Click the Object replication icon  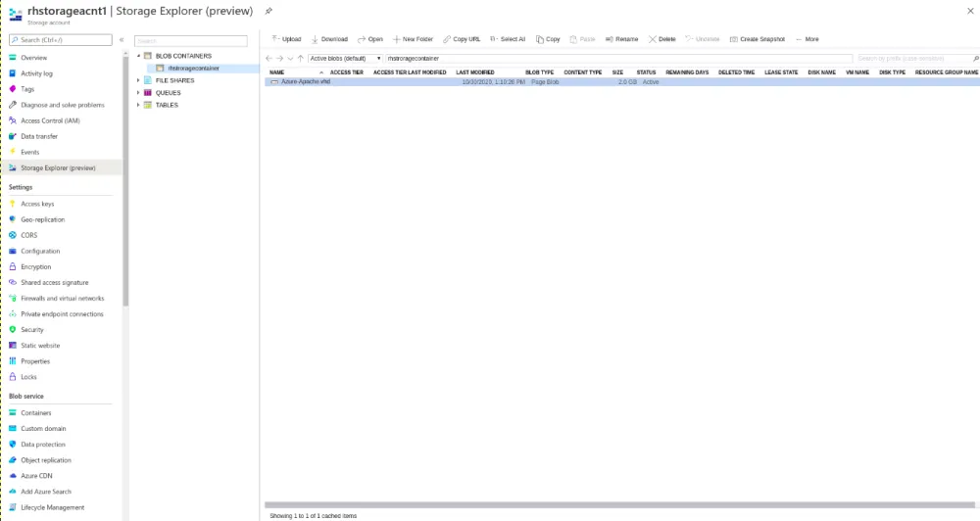pyautogui.click(x=13, y=459)
